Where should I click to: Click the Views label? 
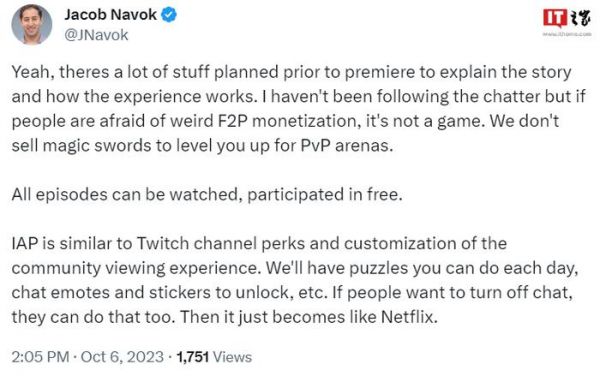232,357
